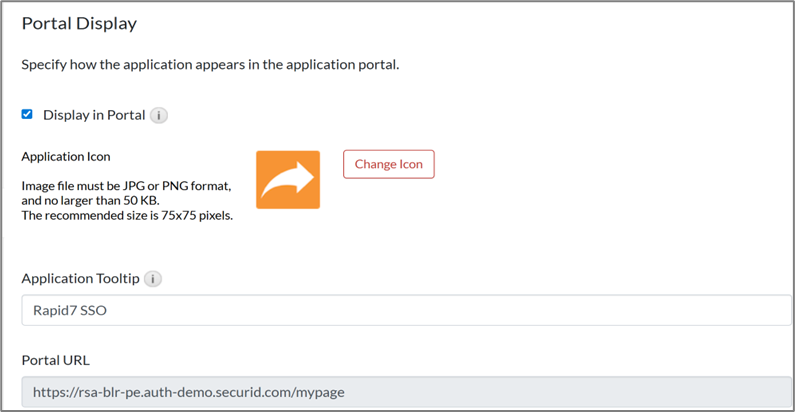Click empty area right of Rapid7 SSO text in field
Viewport: 795px width, 412px height.
click(x=450, y=310)
